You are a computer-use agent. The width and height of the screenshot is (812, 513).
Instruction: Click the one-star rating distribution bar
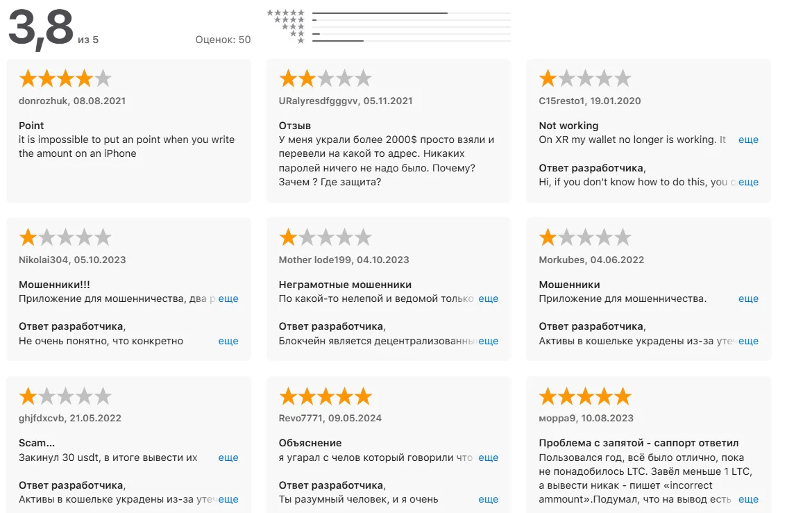pyautogui.click(x=412, y=40)
